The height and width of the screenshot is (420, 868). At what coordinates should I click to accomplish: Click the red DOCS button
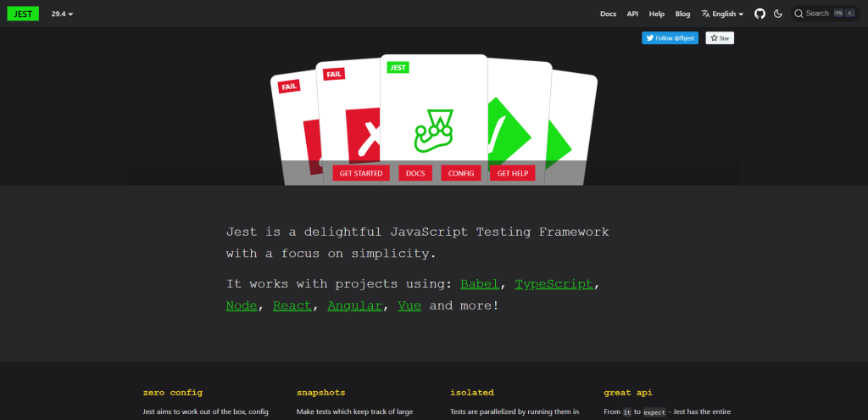pyautogui.click(x=415, y=173)
